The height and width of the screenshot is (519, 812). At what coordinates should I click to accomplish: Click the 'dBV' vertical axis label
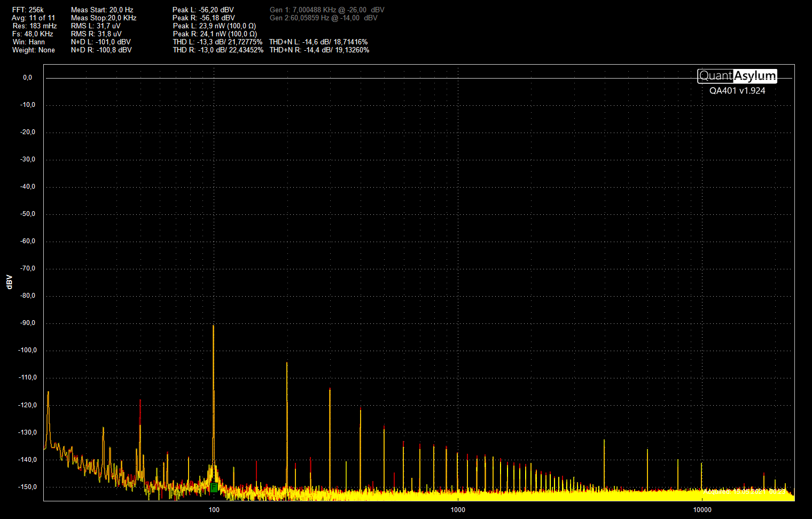pyautogui.click(x=9, y=282)
